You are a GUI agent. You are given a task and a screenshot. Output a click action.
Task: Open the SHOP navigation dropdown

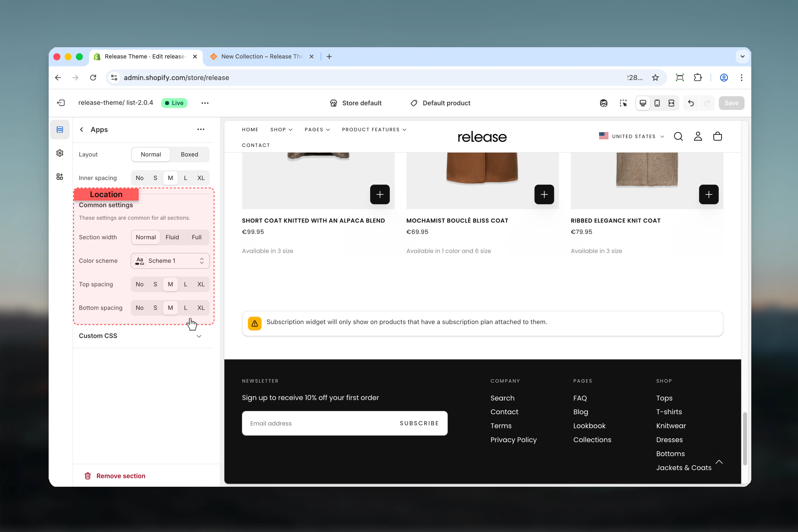click(x=281, y=130)
